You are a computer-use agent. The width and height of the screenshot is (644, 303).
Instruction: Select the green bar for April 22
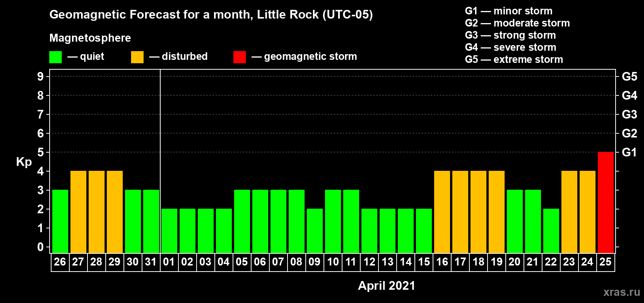551,231
